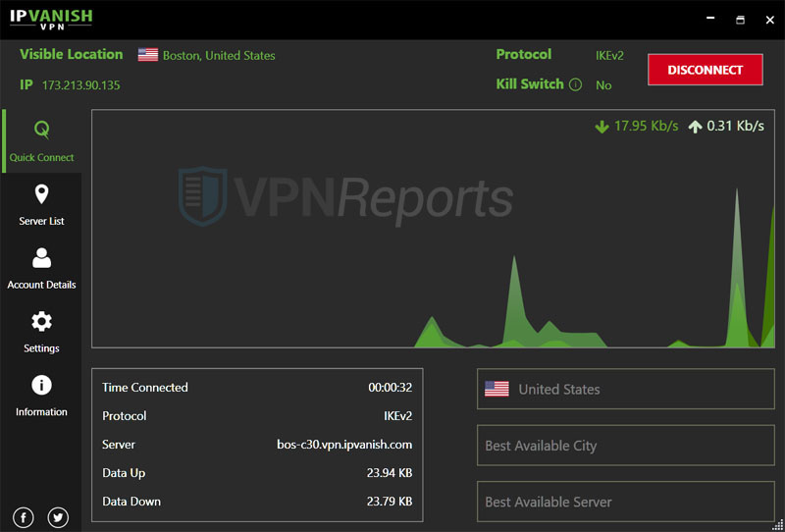This screenshot has width=785, height=532.
Task: Click the Kill Switch value No
Action: (603, 85)
